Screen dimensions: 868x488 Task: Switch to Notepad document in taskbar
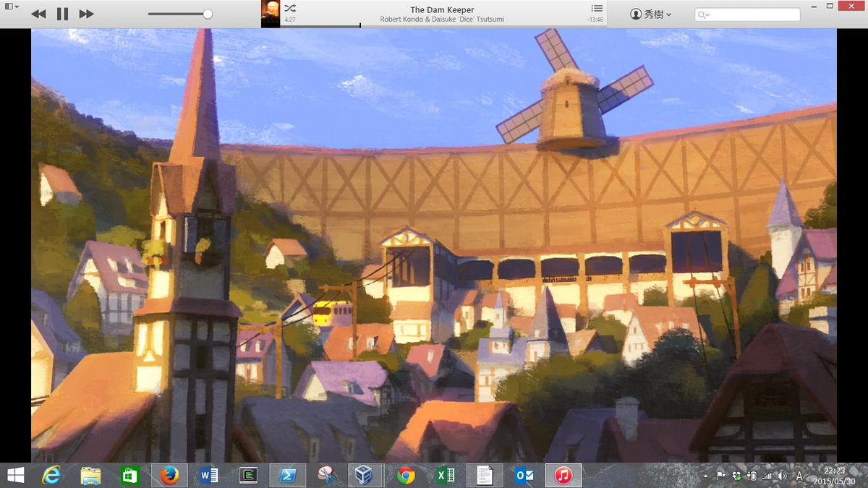tap(484, 475)
